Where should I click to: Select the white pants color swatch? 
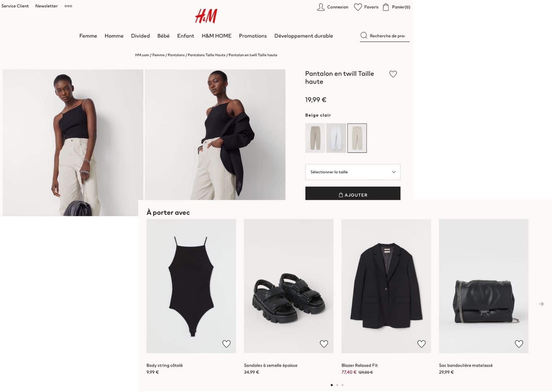click(336, 138)
